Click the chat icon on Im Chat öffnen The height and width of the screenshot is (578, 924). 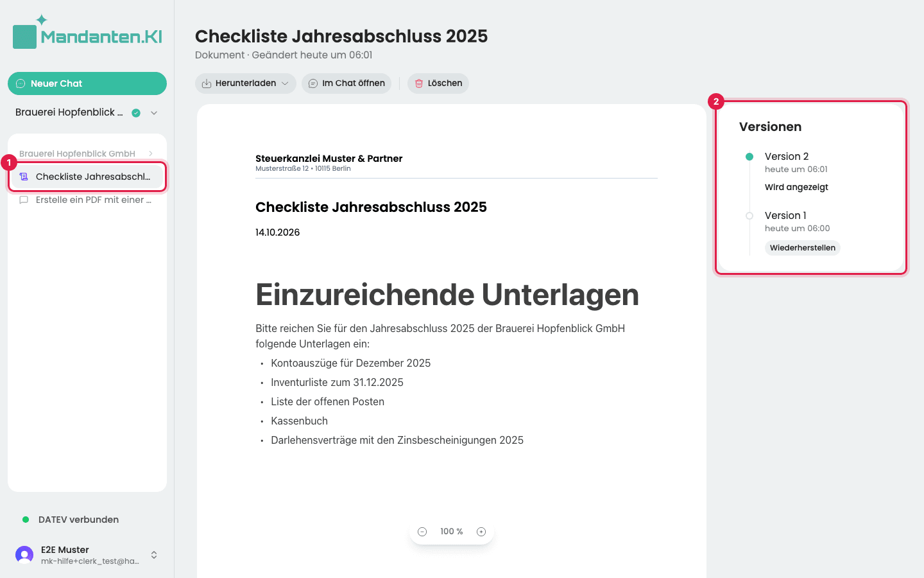pos(313,83)
